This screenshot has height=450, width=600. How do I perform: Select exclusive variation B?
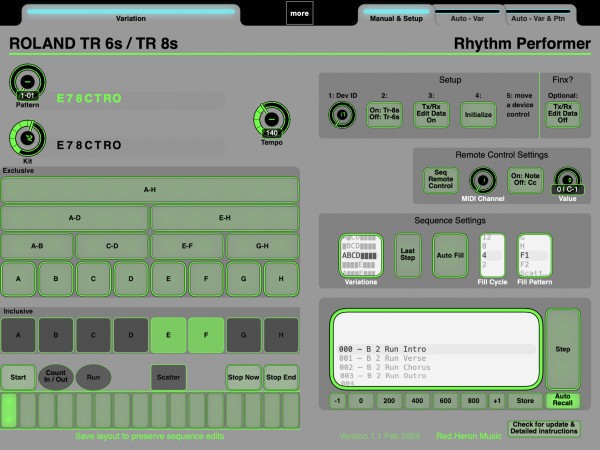coord(56,279)
